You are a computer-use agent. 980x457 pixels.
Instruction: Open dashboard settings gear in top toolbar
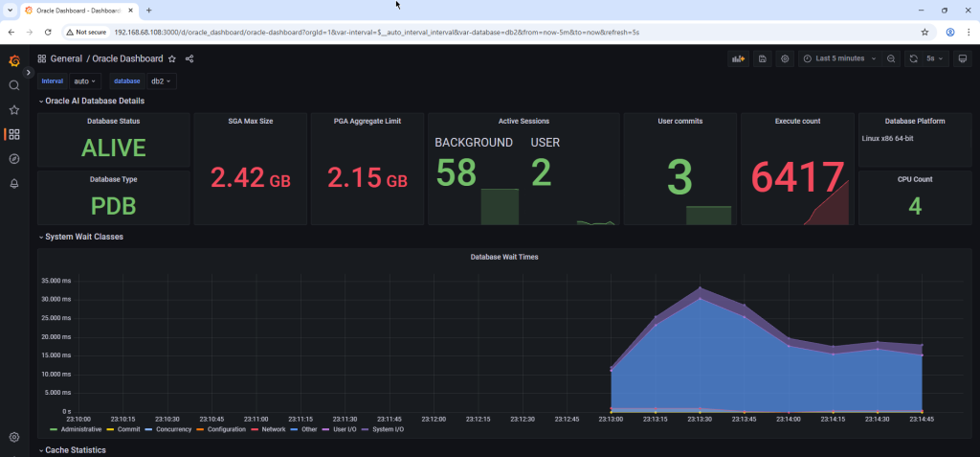[x=785, y=58]
